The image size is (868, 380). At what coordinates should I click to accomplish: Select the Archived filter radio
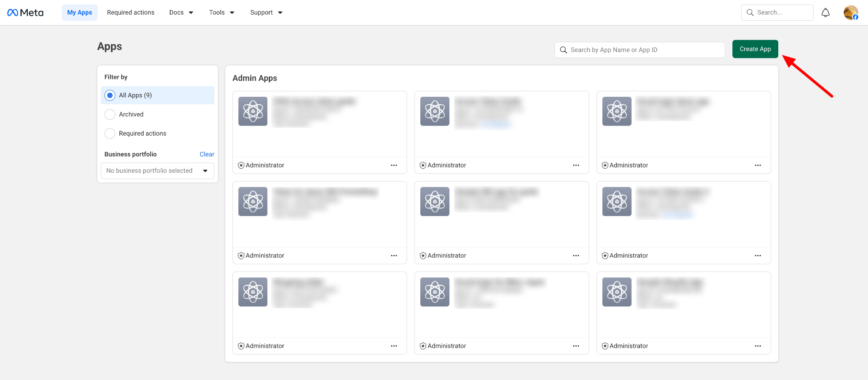pos(110,114)
